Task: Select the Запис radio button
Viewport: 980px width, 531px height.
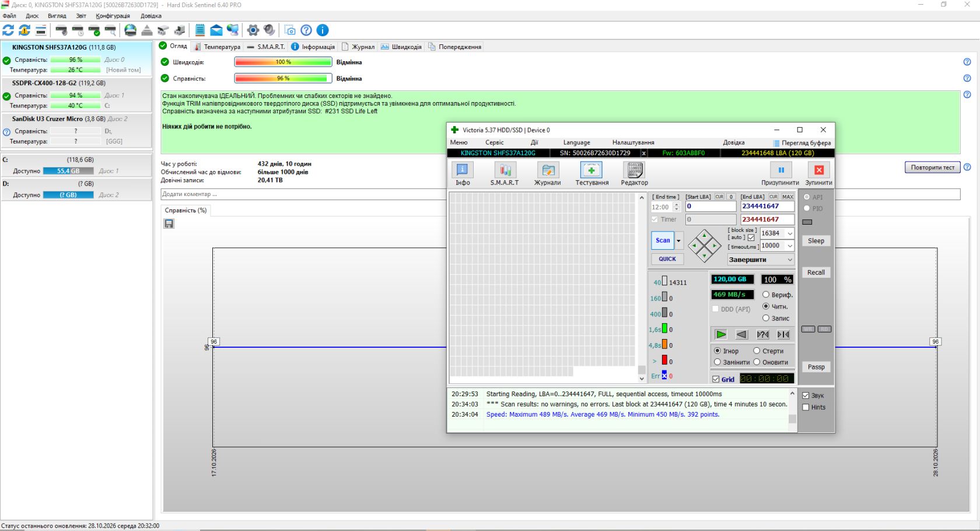Action: [x=766, y=318]
